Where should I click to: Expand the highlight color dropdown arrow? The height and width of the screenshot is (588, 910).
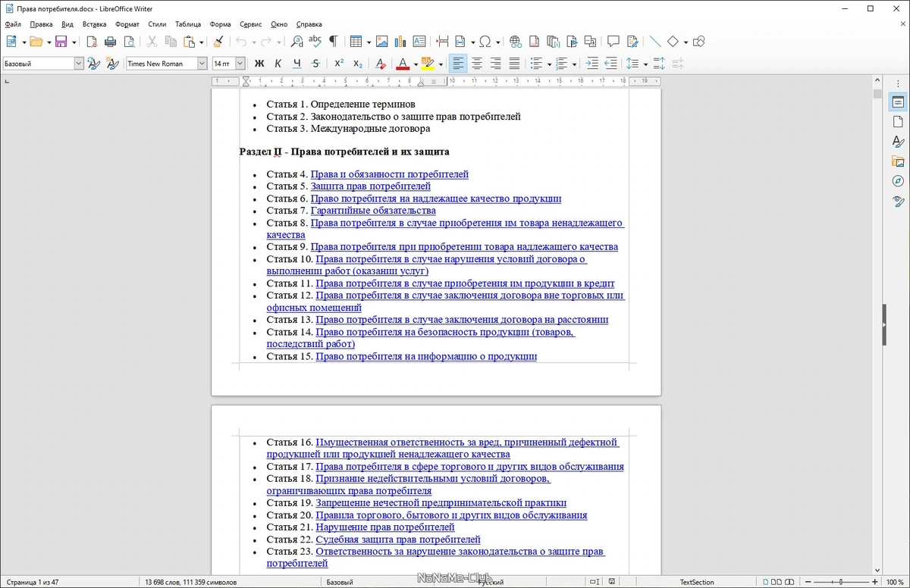[441, 64]
